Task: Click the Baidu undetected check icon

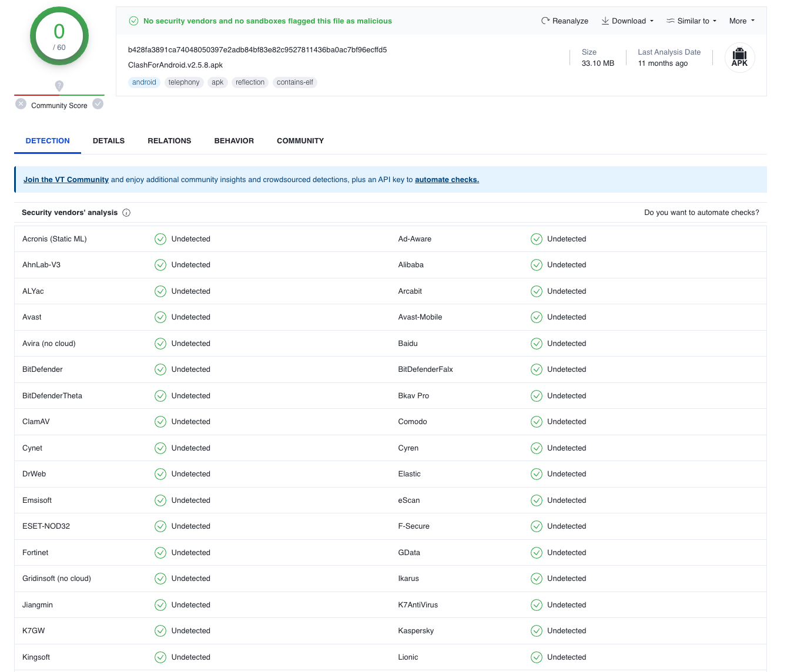Action: (537, 344)
